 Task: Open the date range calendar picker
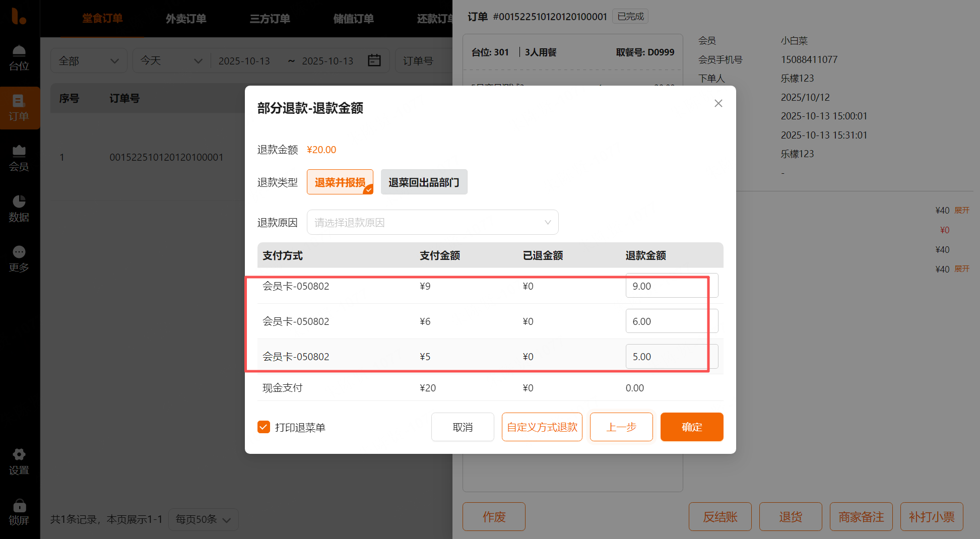tap(374, 60)
